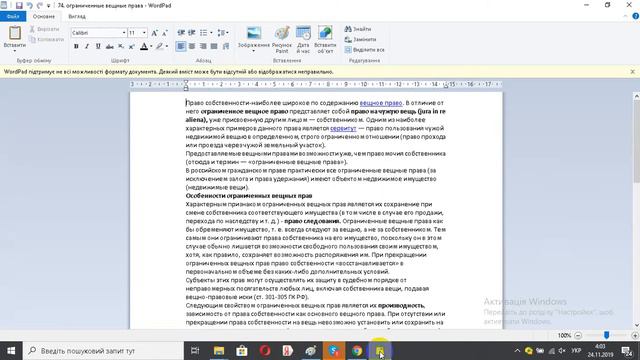Screen dimensions: 640x360
Task: Collapse the ribbon with the chevron
Action: click(625, 16)
